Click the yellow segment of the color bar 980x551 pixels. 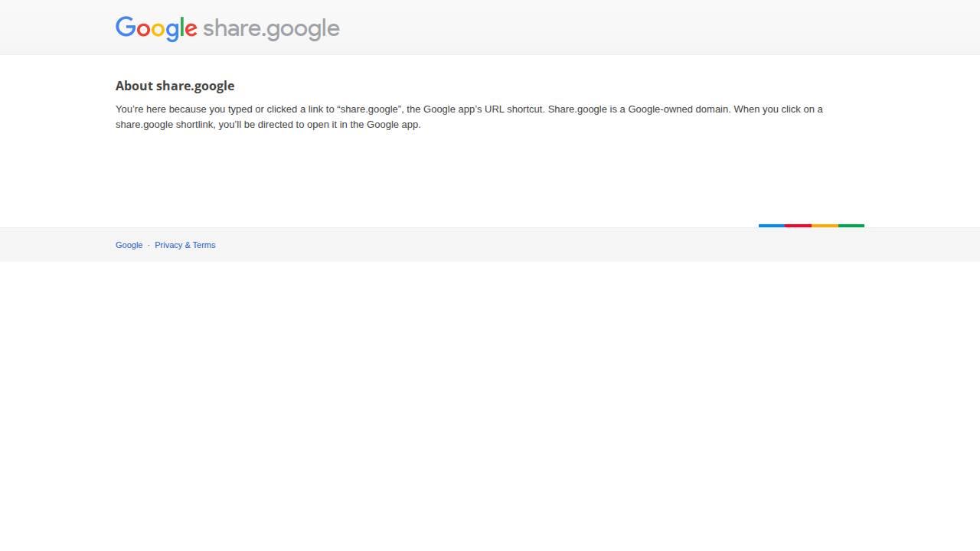coord(825,226)
